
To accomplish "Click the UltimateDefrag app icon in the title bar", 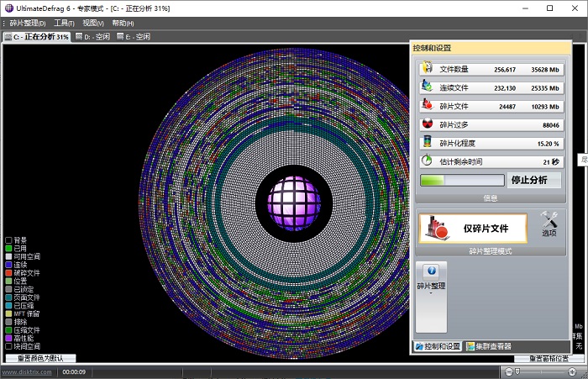I will pyautogui.click(x=9, y=8).
